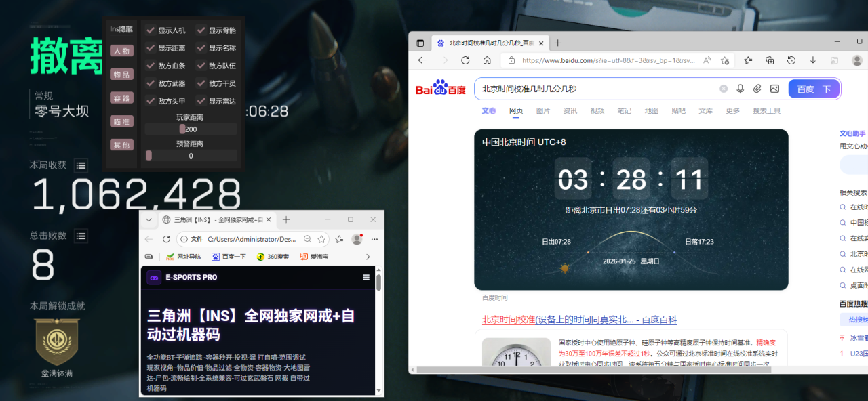Select the 瞄准 category in the cheat menu

click(121, 121)
